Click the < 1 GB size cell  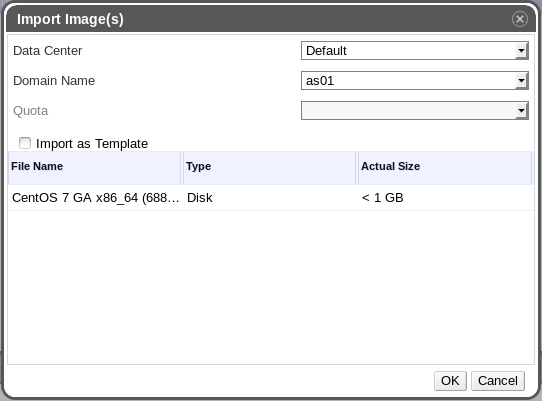tap(382, 198)
